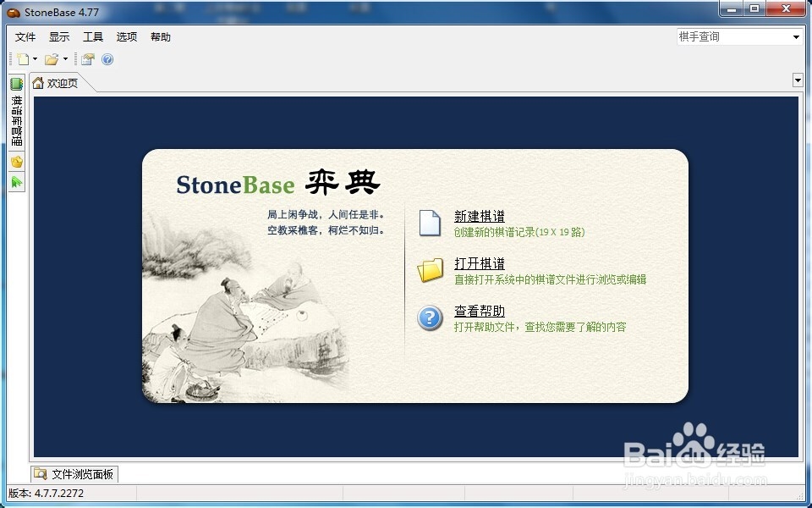812x508 pixels.
Task: Click the green arrow sidebar icon
Action: pyautogui.click(x=17, y=182)
